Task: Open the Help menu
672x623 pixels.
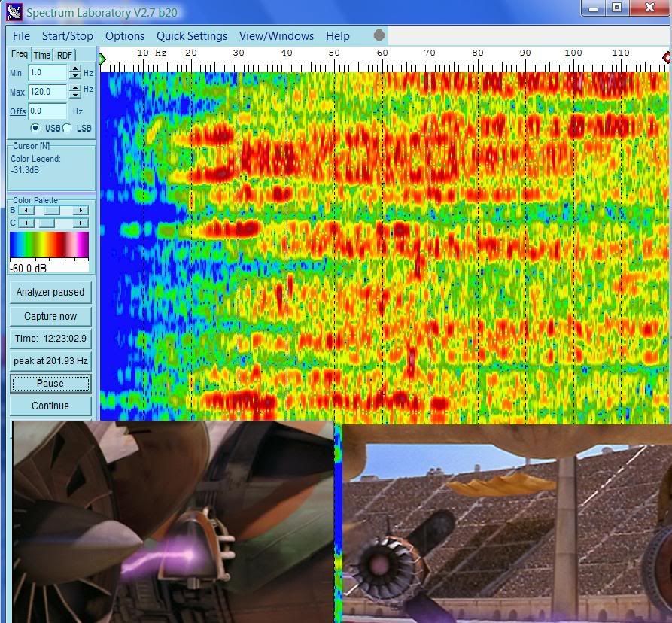Action: coord(338,36)
